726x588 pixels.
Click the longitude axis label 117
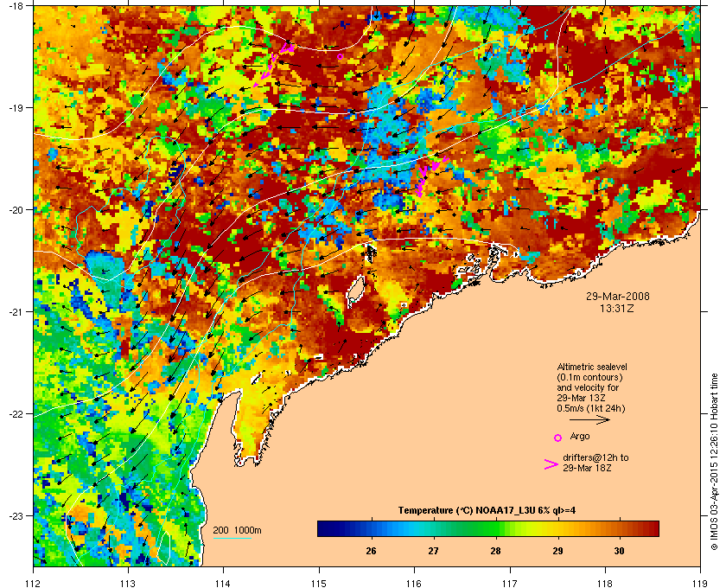509,584
